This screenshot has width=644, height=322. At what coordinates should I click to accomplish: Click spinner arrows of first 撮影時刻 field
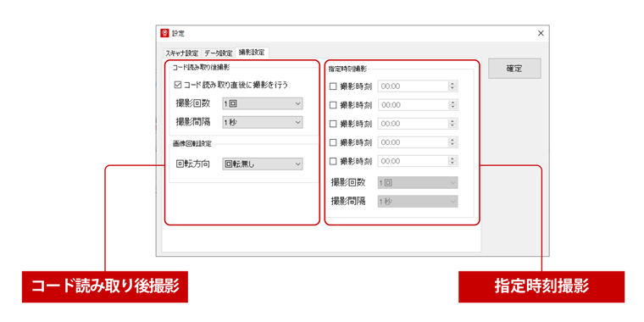click(453, 86)
